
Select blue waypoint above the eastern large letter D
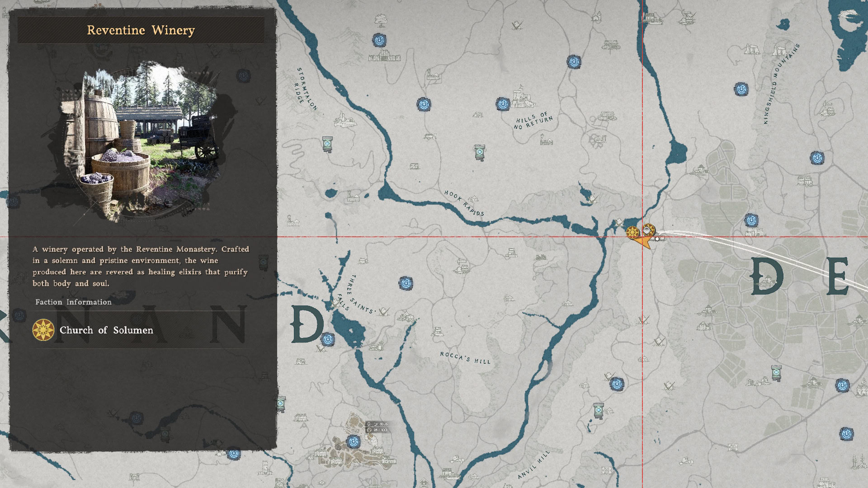click(x=751, y=221)
